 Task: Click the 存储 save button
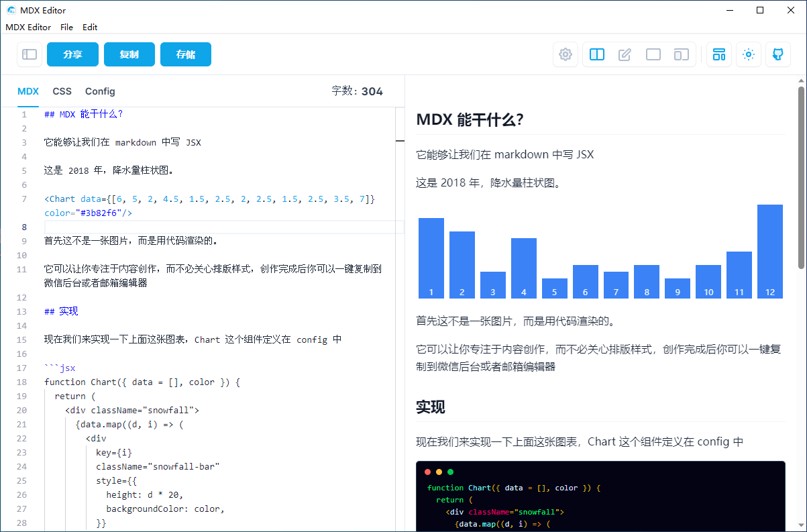(x=186, y=54)
